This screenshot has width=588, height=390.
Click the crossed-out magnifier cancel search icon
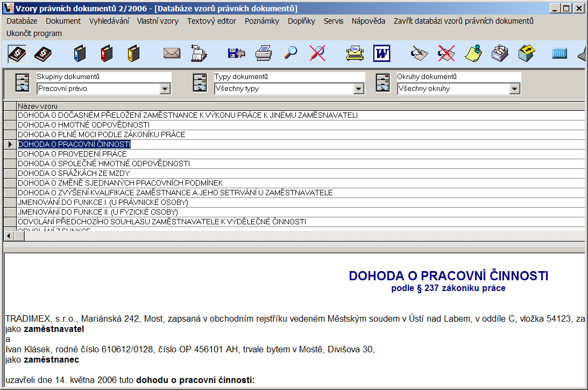click(317, 53)
